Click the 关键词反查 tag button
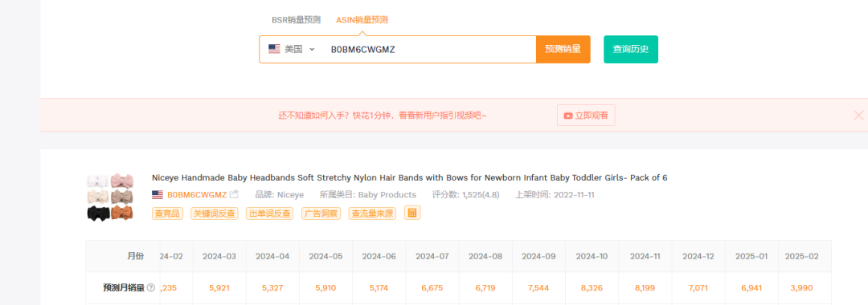 point(215,213)
